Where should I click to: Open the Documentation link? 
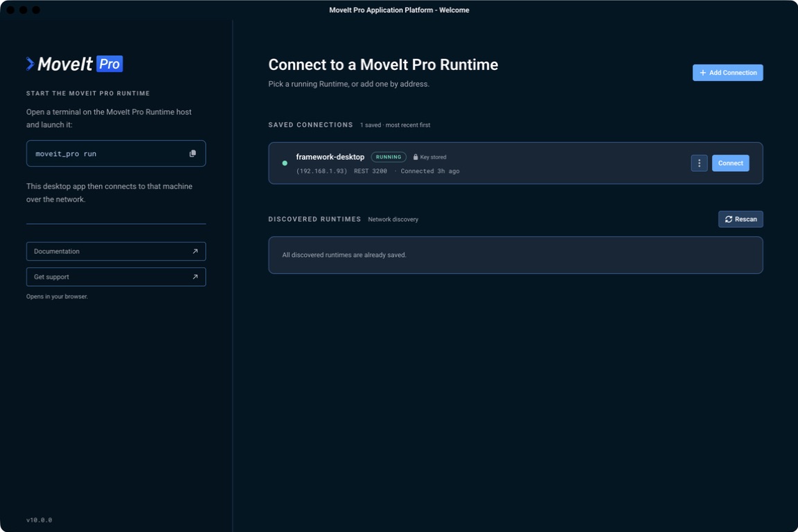tap(116, 251)
